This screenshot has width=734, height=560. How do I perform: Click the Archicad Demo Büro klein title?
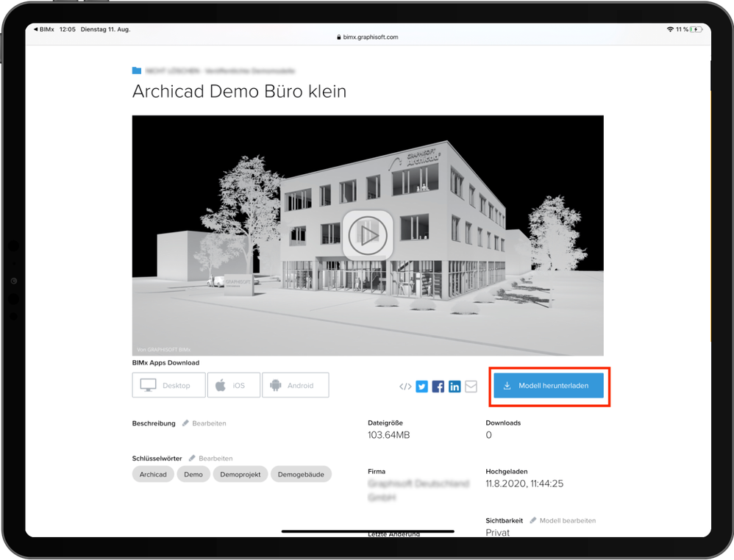coord(239,91)
